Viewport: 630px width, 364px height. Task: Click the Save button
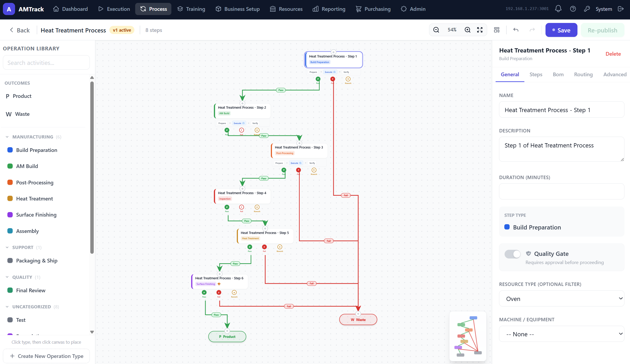pos(561,30)
